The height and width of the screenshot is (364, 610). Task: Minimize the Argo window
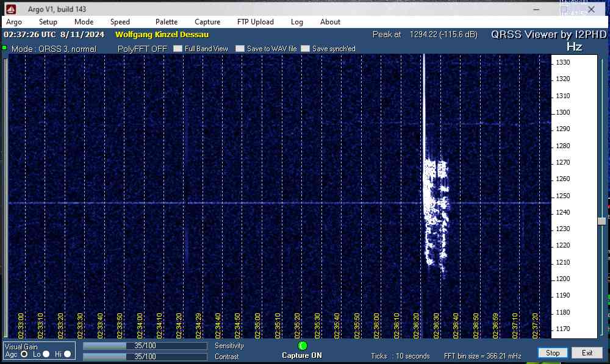pyautogui.click(x=536, y=9)
